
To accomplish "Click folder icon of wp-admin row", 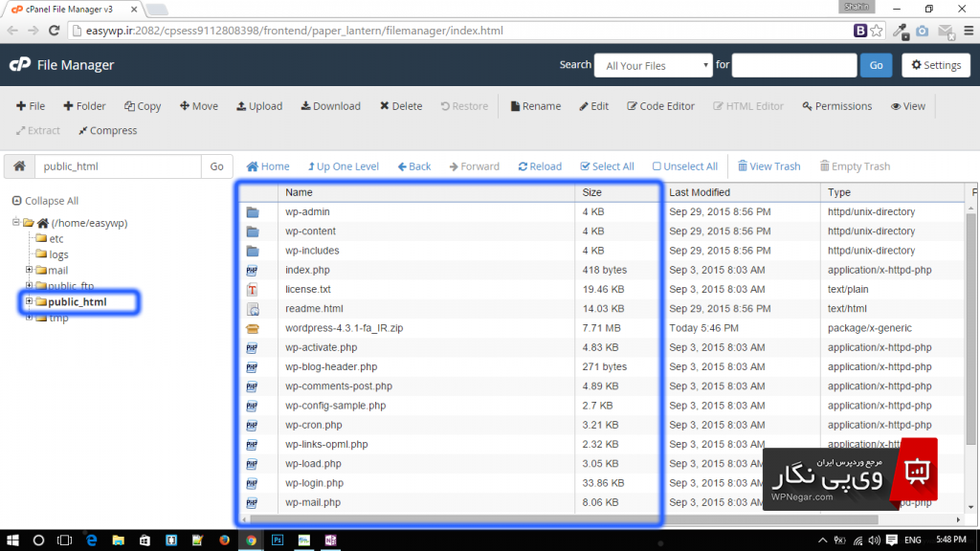I will pos(253,212).
